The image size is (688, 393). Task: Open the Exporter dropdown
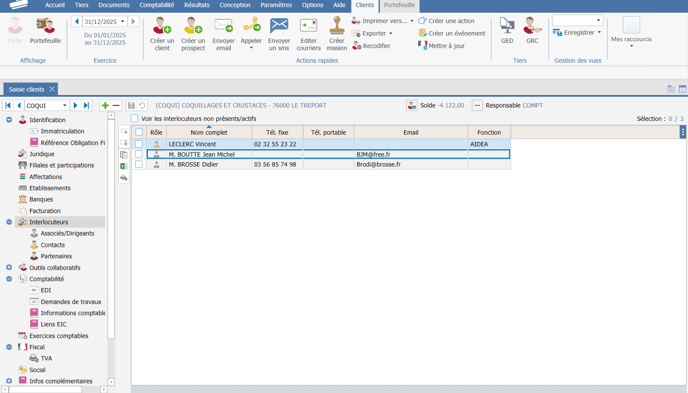[391, 33]
